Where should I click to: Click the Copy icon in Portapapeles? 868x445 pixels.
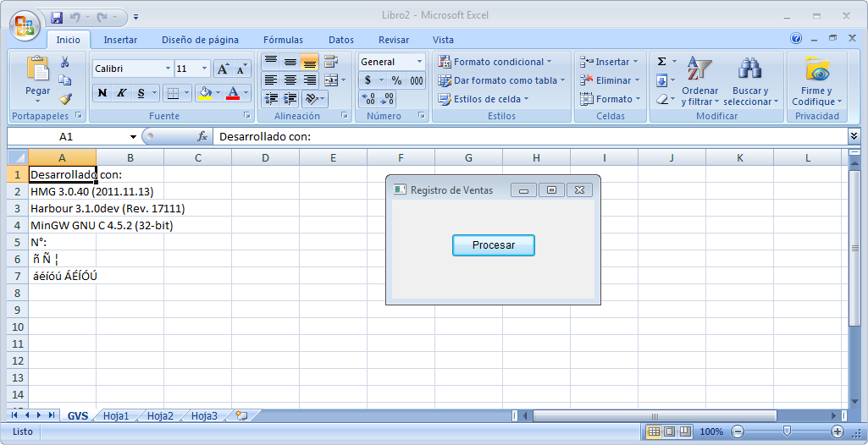(x=64, y=80)
